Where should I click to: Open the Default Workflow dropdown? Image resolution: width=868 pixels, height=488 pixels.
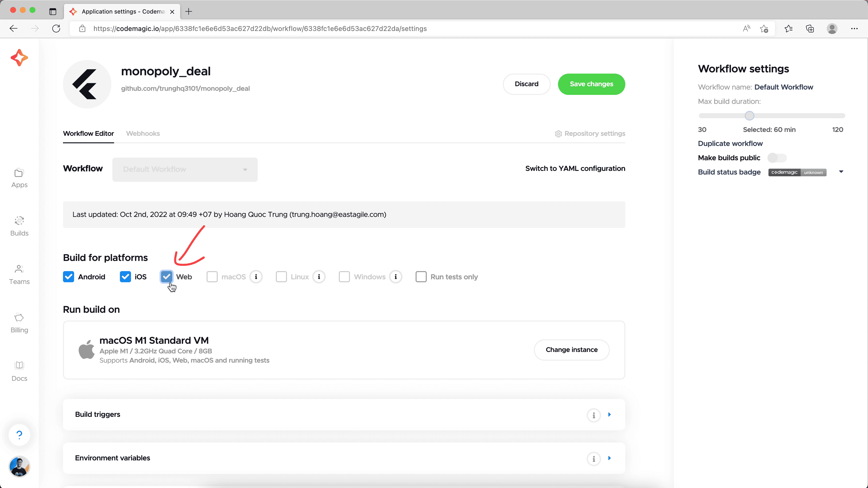tap(185, 169)
